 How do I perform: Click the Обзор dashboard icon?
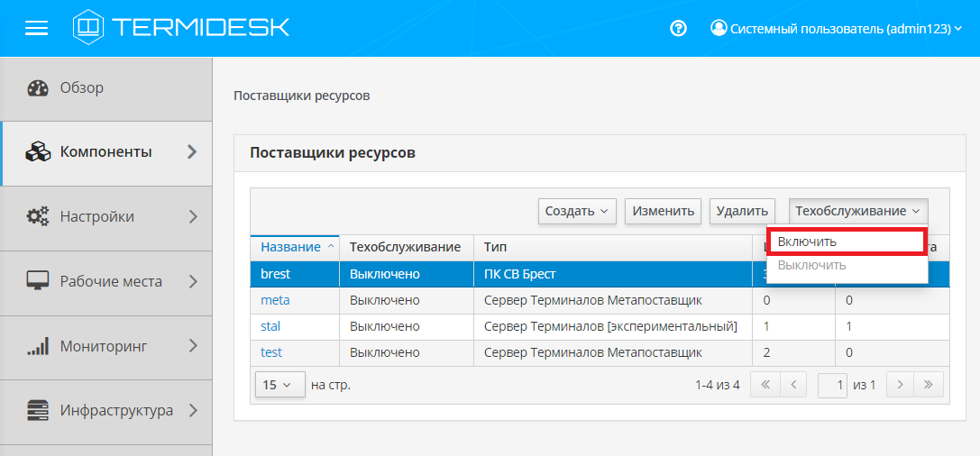pos(38,88)
